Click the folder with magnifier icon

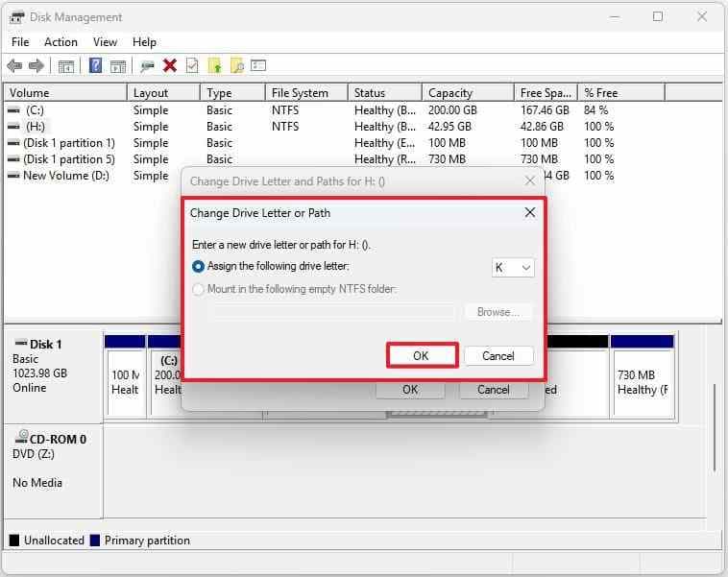pyautogui.click(x=237, y=65)
